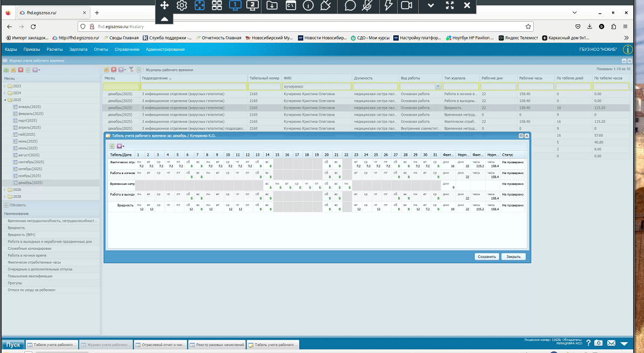Open the plug connection icon
Screen dimensions: 644x353
click(326, 5)
